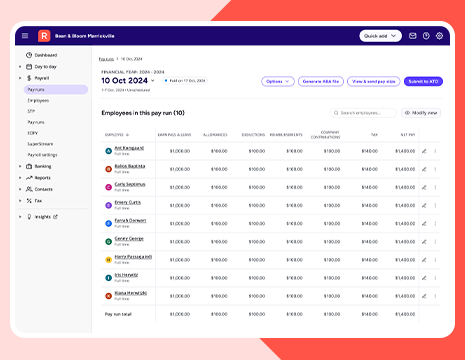
Task: Edit Carly Septimus pay row with pencil
Action: 424,187
